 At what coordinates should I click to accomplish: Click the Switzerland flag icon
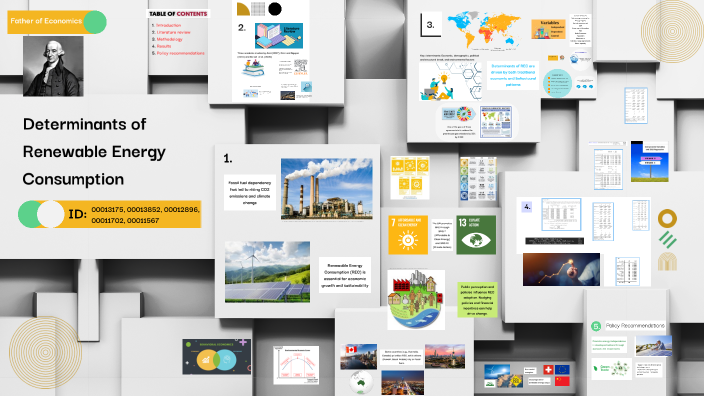(x=548, y=370)
